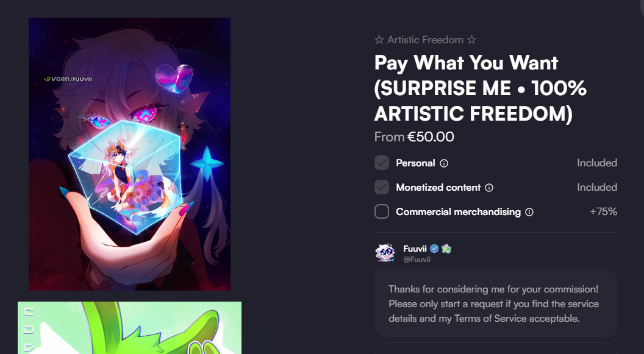
Task: Click the +75% commercial merchandising surcharge
Action: 603,211
